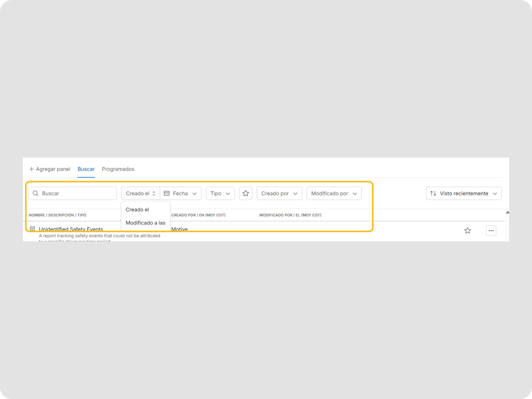
Task: Click the report icon beside Unidentified Safety Events
Action: coord(32,229)
